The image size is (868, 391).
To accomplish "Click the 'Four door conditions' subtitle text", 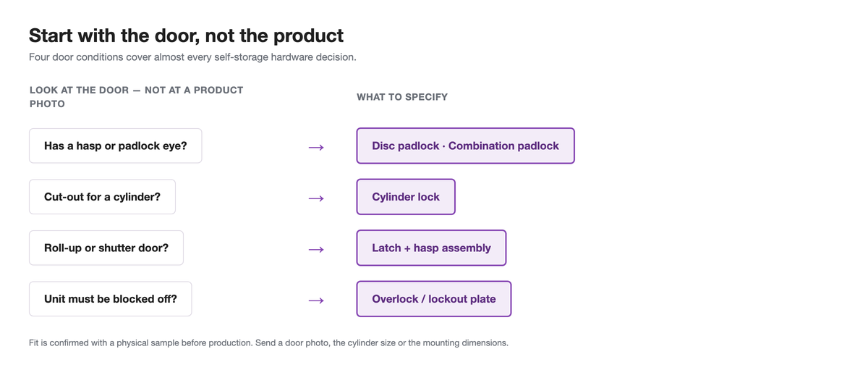I will pyautogui.click(x=192, y=56).
